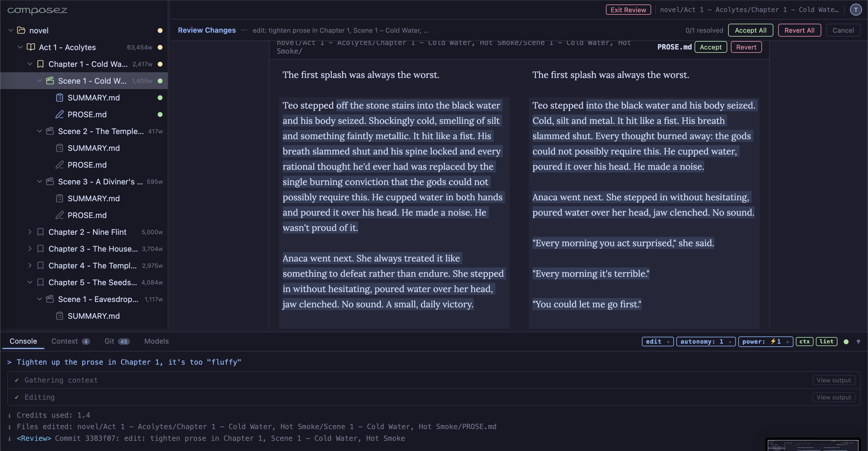Expand Chapter 2 - Nine Flint

30,232
